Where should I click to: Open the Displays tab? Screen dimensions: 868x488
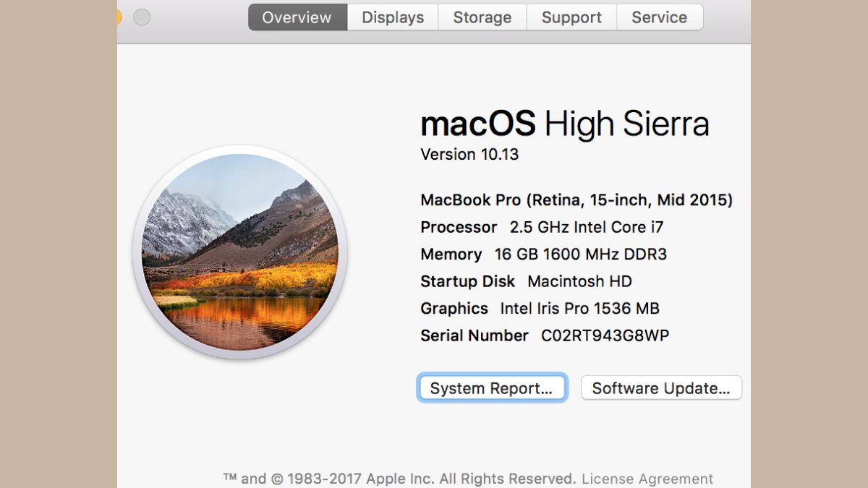tap(393, 17)
